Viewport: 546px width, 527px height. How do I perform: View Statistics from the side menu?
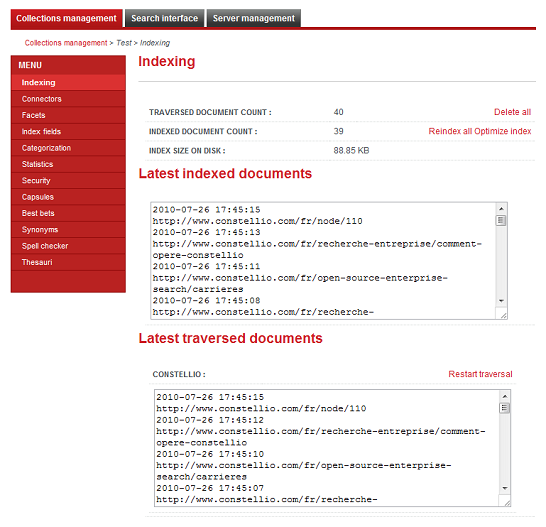click(68, 164)
